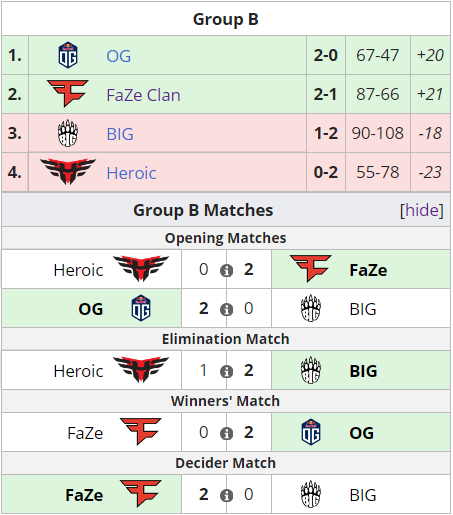The width and height of the screenshot is (453, 515).
Task: Open info icon for Decider Match
Action: click(226, 495)
